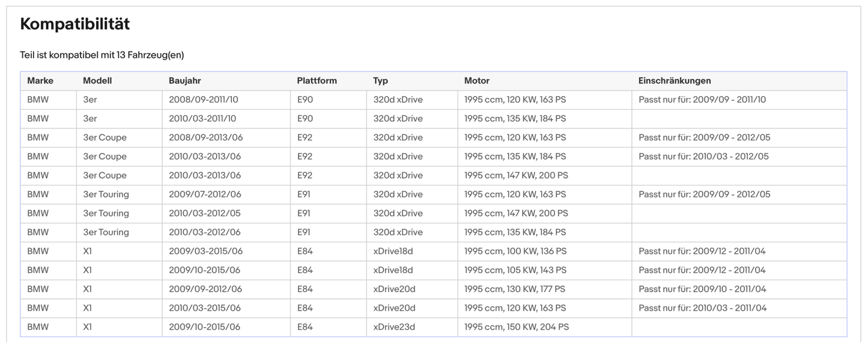Screen dimensions: 868x342
Task: Click the 2008/09-2011/10 Baujahr cell
Action: [204, 100]
